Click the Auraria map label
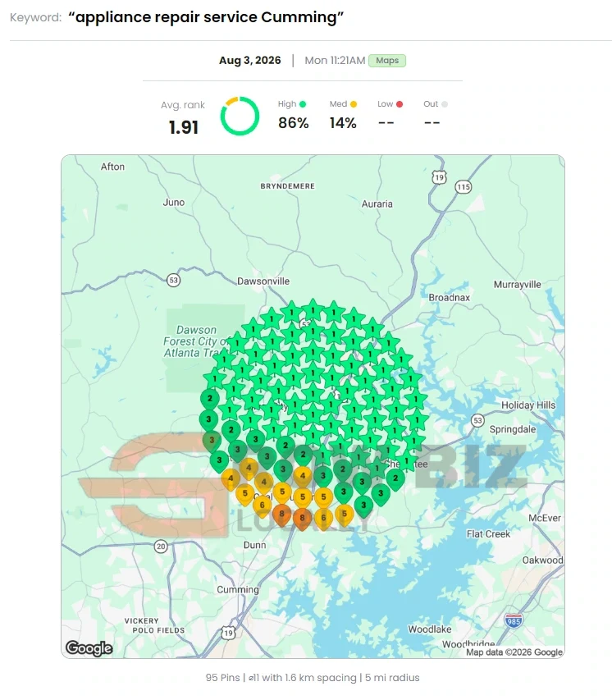 point(377,204)
